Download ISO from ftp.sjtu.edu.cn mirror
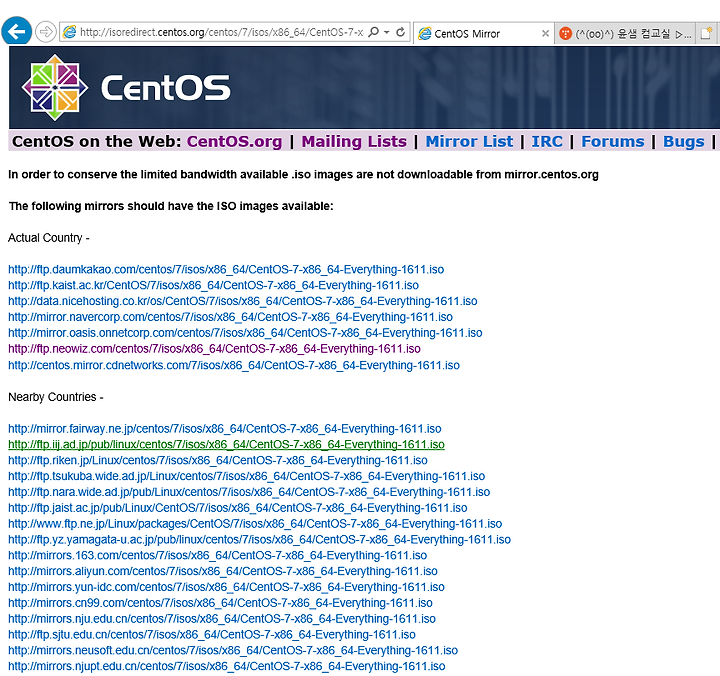 (212, 634)
